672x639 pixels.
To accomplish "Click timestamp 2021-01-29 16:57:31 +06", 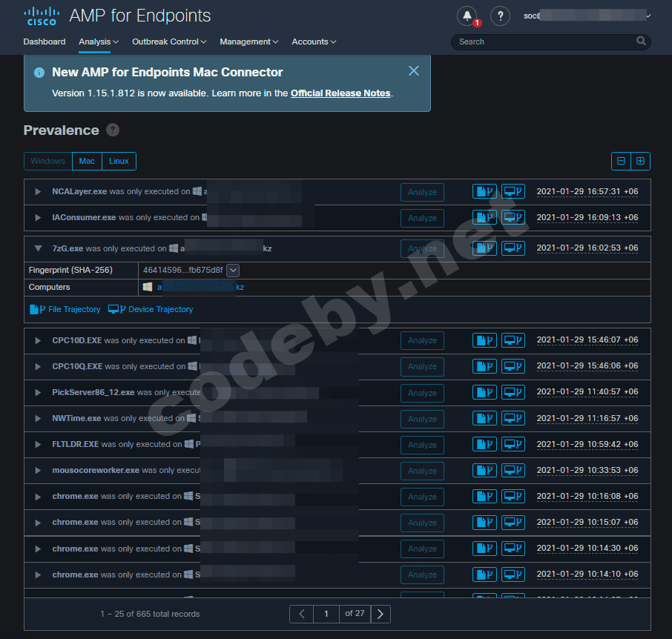I will point(587,191).
